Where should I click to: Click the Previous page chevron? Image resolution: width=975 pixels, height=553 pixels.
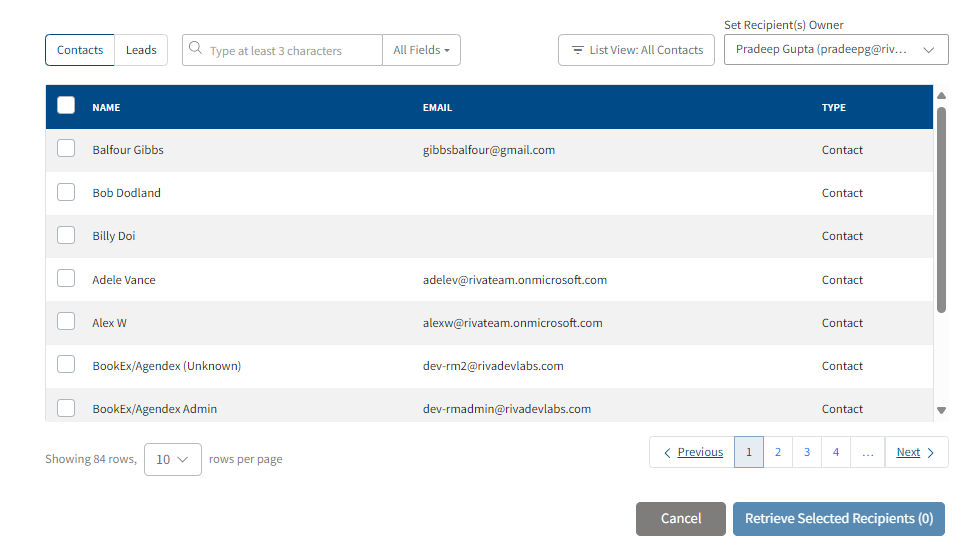click(667, 453)
